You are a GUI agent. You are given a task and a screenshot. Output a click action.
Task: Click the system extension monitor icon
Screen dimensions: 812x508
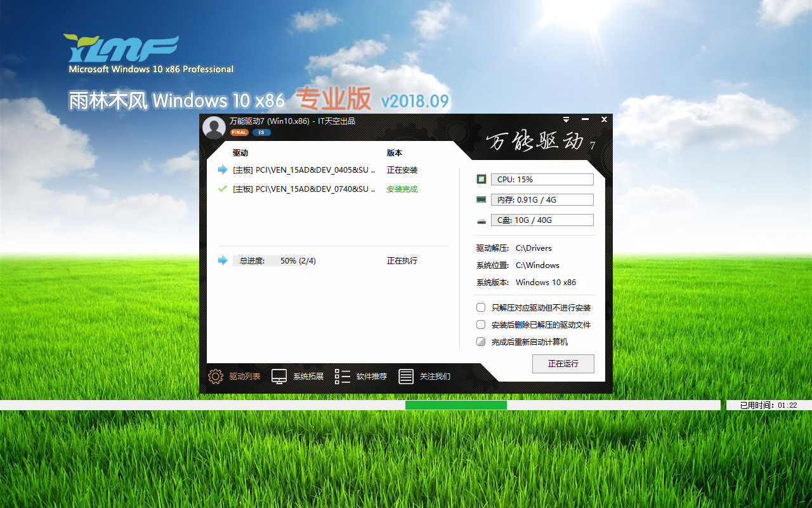click(x=279, y=377)
